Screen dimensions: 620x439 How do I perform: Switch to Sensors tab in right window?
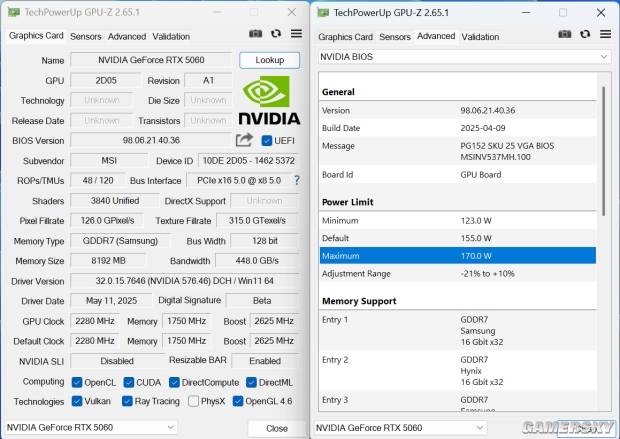point(395,37)
